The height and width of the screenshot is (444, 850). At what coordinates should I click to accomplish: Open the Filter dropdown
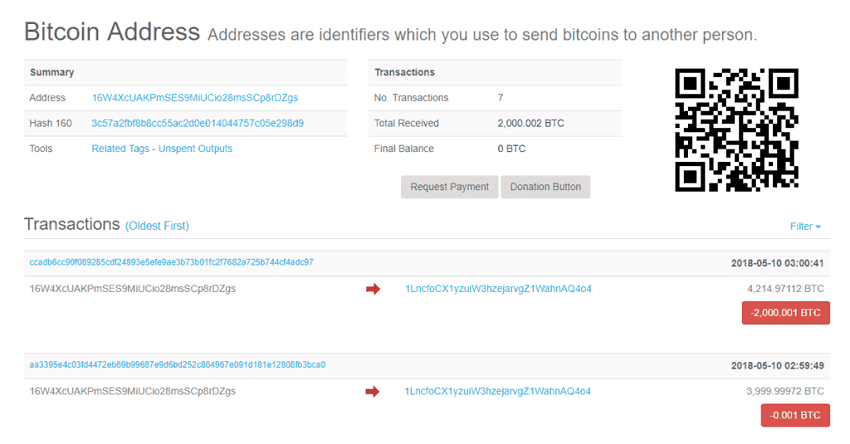coord(805,226)
